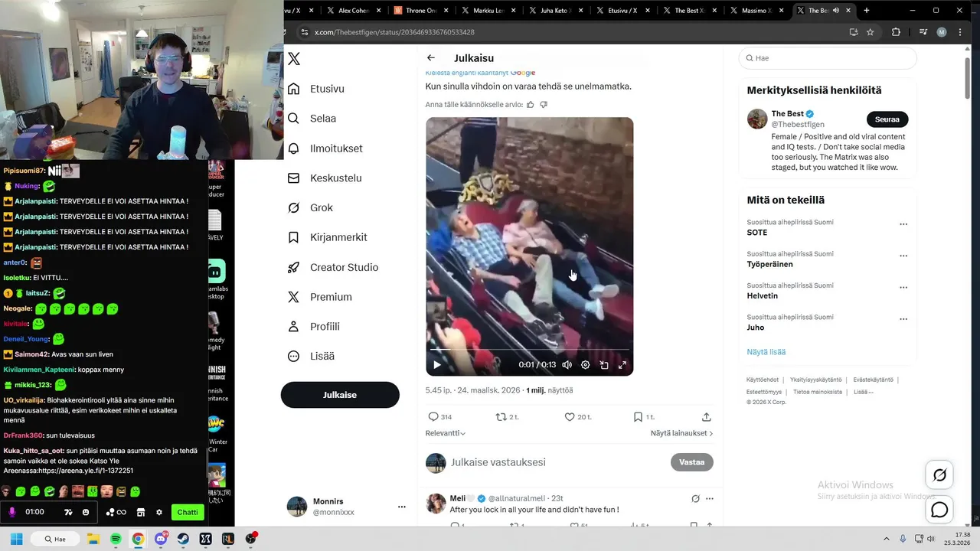Open Kirjanmerkit bookmarks

tap(327, 237)
